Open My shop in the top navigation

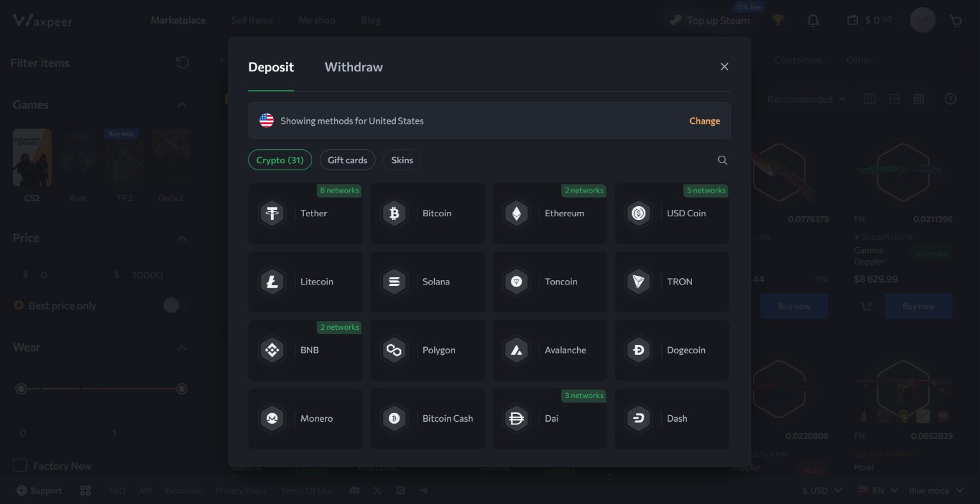click(x=317, y=20)
